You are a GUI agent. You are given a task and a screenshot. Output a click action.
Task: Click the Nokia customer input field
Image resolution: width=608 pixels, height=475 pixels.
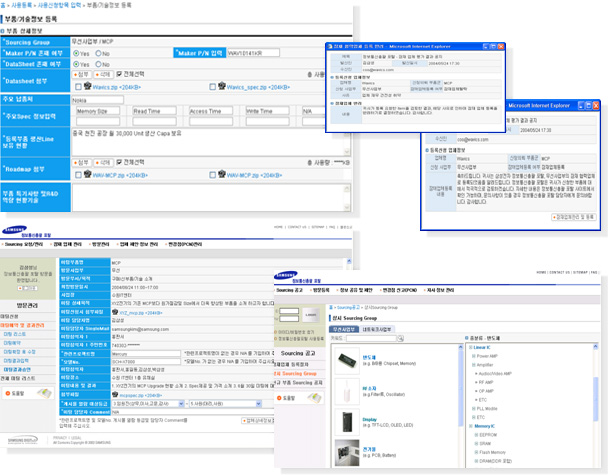pos(97,100)
